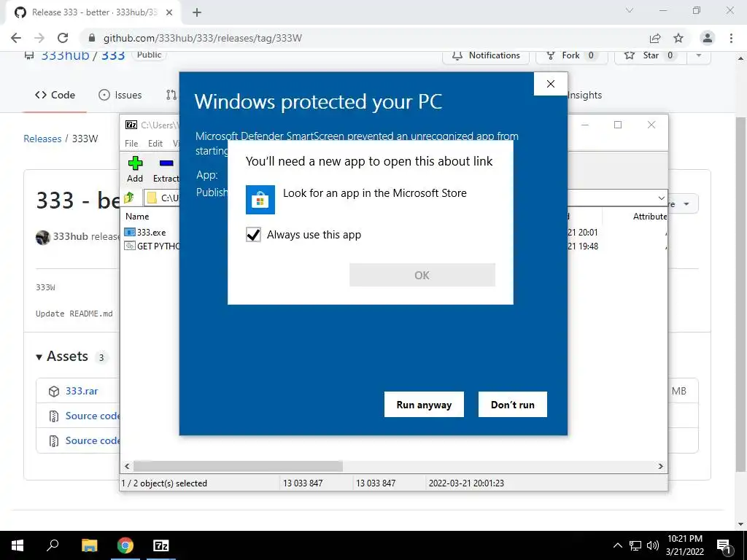Screen dimensions: 747x560
Task: Open the notification center icon
Action: pyautogui.click(x=724, y=547)
